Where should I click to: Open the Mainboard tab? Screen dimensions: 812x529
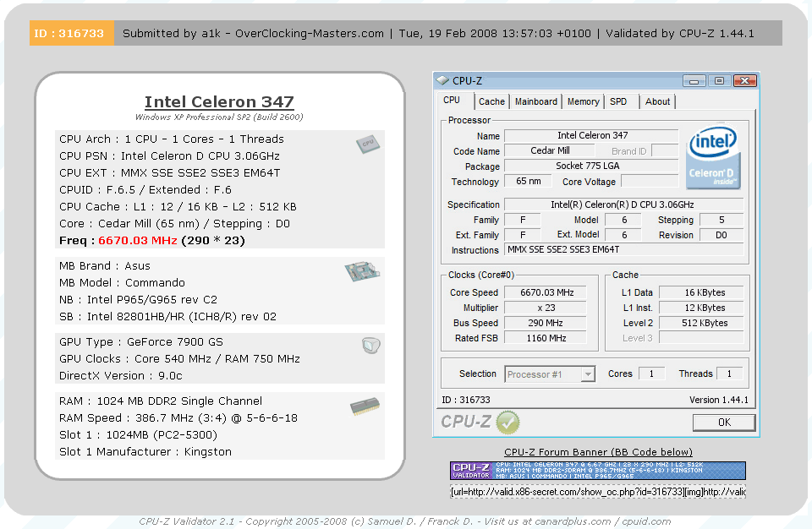click(x=536, y=102)
